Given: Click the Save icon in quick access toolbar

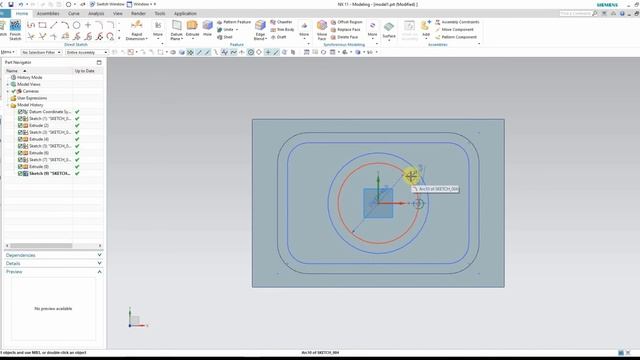Looking at the screenshot, I should pyautogui.click(x=11, y=4).
